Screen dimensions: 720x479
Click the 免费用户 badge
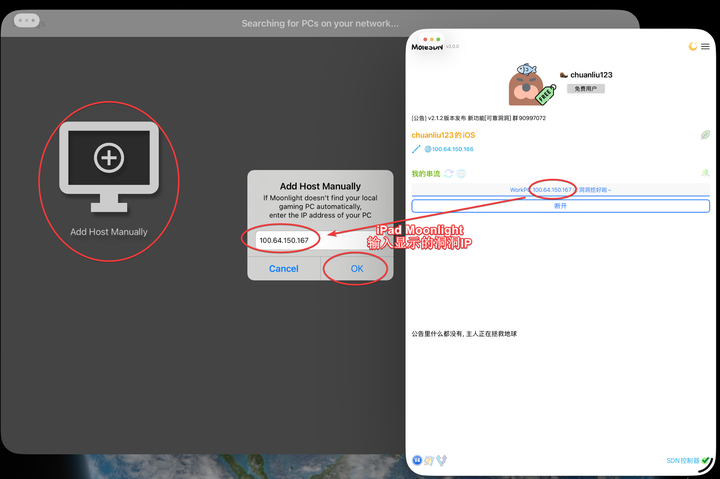[x=585, y=89]
